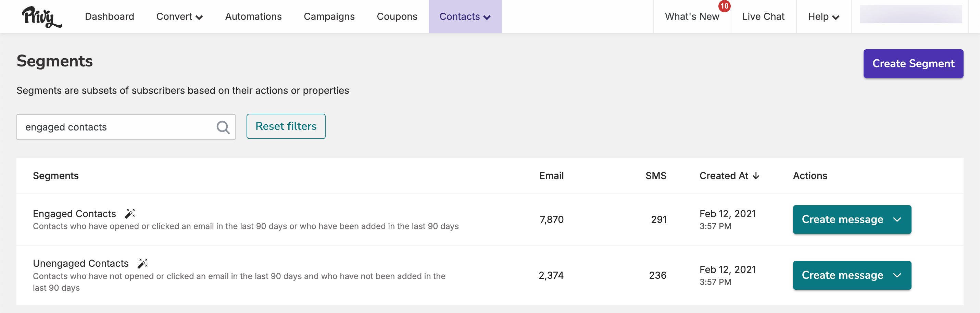
Task: Navigate to Coupons
Action: pos(397,17)
